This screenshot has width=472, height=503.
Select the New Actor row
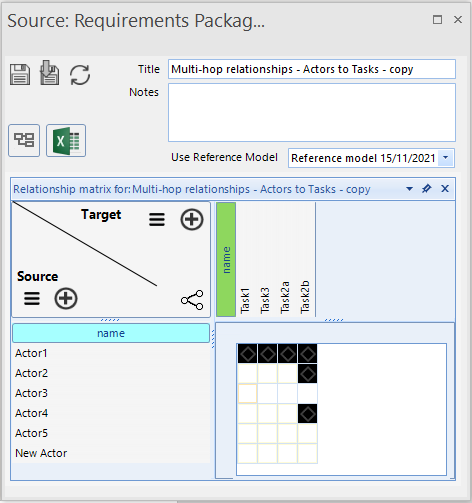point(111,453)
